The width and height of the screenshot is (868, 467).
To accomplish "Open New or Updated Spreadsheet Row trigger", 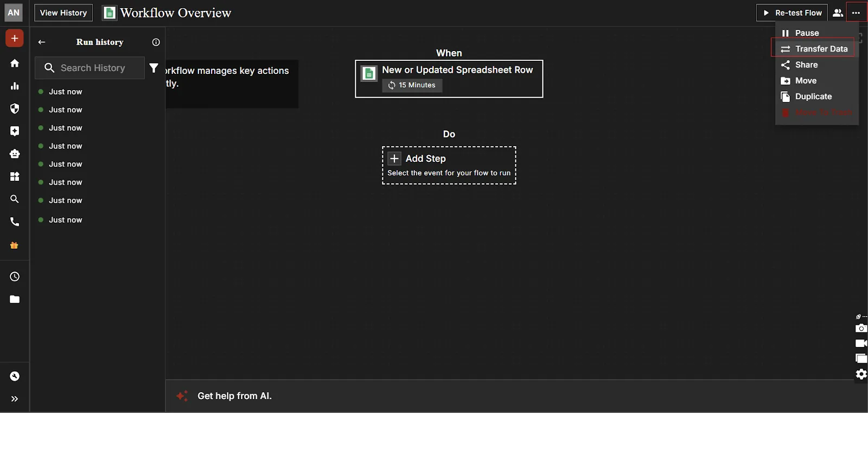I will [x=449, y=79].
